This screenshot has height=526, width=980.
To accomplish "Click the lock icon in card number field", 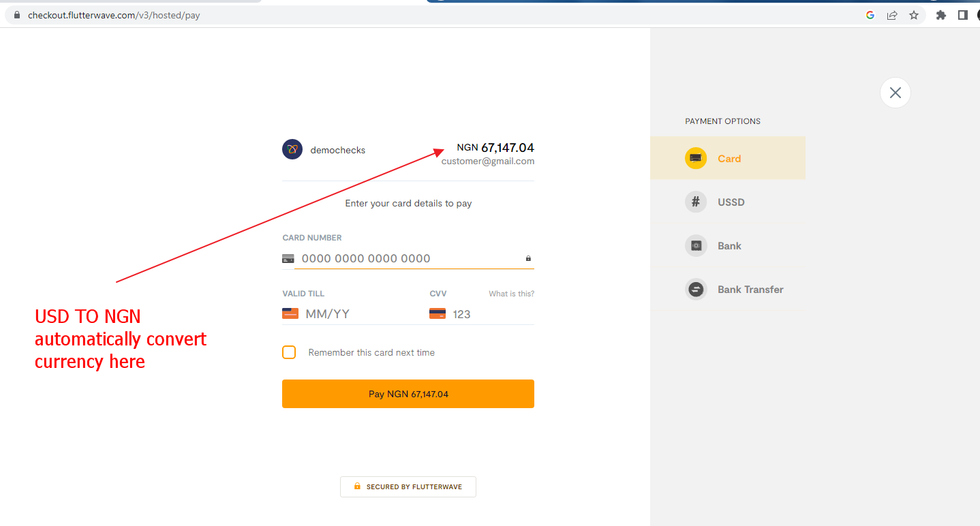I will tap(528, 258).
